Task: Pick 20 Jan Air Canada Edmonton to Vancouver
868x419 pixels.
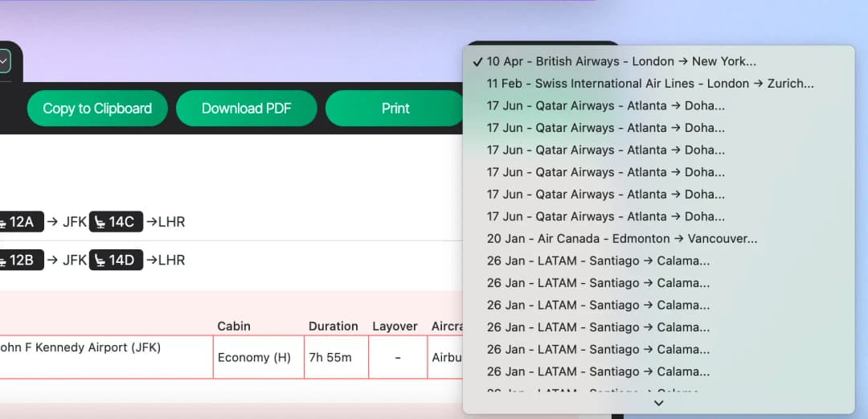Action: [621, 239]
